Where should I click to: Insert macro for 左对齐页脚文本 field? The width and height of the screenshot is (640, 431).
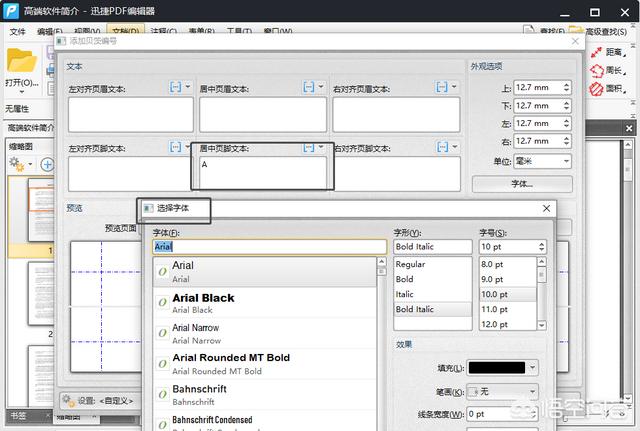(x=176, y=147)
